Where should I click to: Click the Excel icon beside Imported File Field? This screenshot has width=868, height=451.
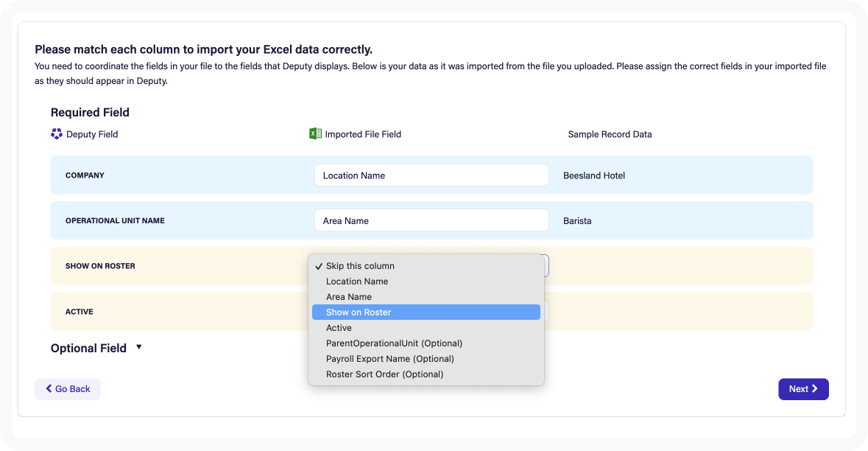(315, 134)
